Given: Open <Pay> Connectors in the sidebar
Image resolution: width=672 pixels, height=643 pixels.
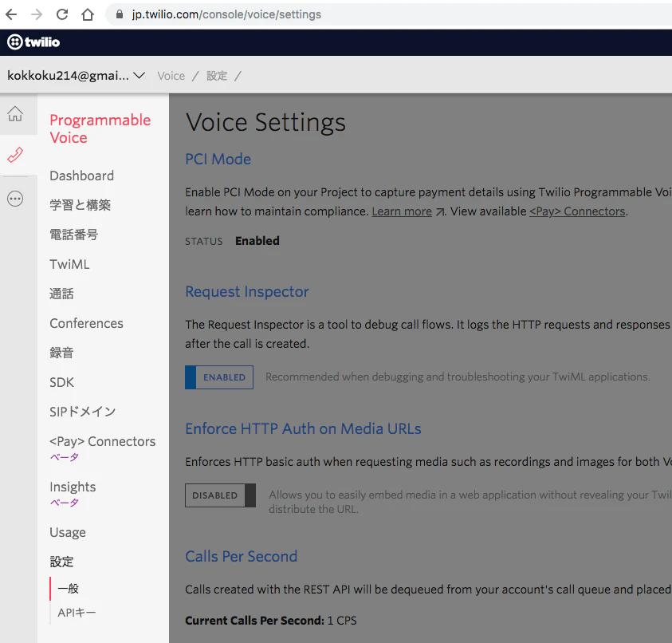Looking at the screenshot, I should click(102, 441).
